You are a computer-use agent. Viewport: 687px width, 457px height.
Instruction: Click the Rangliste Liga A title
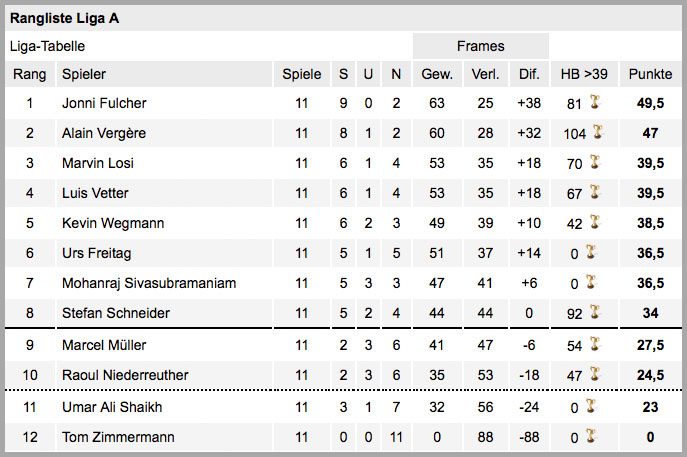(64, 18)
